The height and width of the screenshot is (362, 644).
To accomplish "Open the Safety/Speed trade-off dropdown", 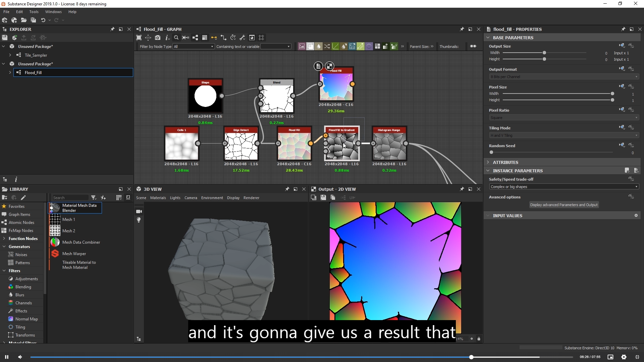I will point(563,187).
